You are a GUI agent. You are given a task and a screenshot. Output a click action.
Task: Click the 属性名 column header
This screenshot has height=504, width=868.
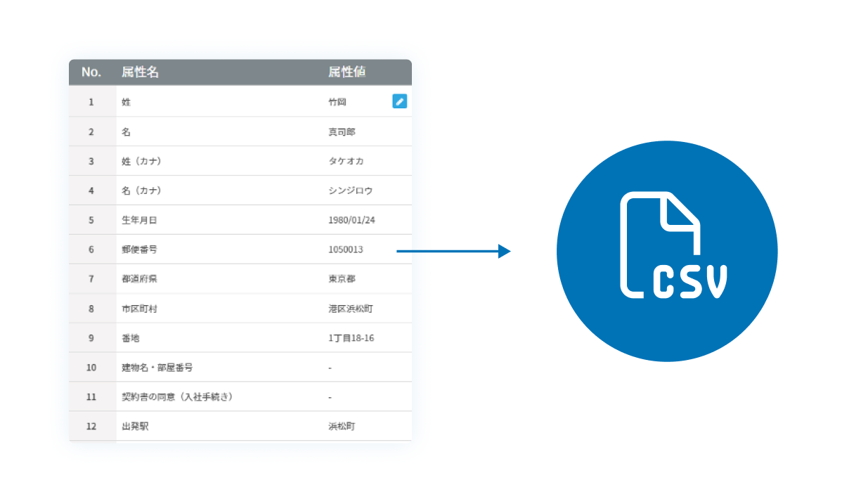[140, 72]
